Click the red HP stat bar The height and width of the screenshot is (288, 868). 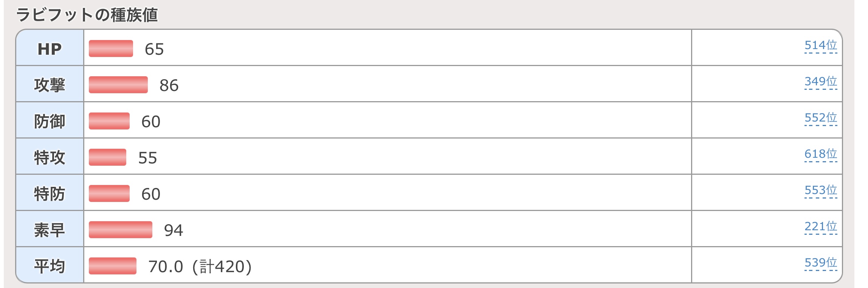tap(111, 48)
